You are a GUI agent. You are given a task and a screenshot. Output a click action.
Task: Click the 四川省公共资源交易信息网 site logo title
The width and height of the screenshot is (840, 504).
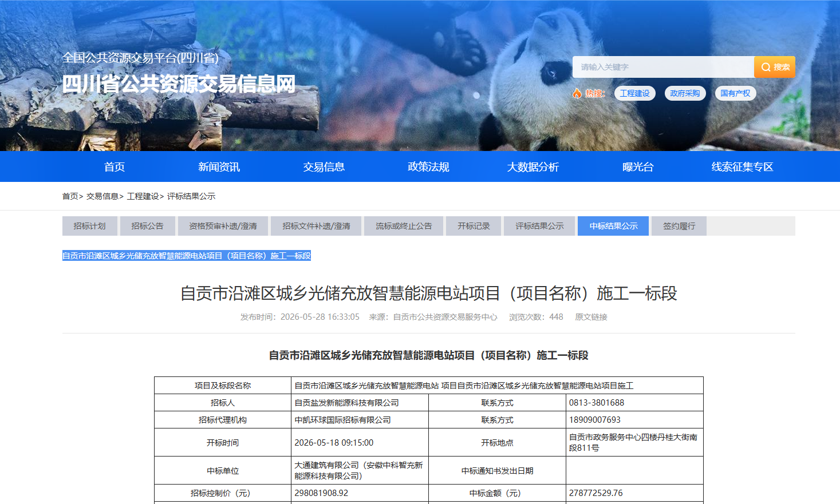point(179,84)
